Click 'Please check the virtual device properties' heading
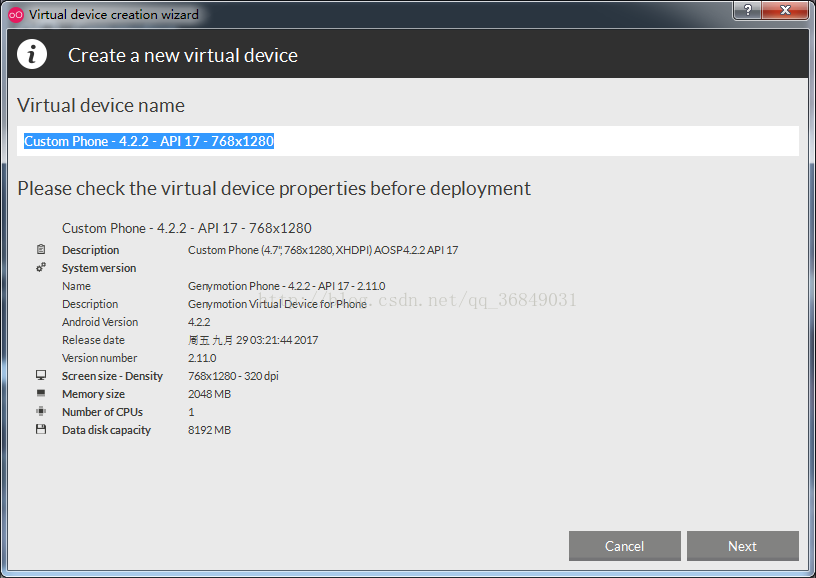 (x=274, y=188)
